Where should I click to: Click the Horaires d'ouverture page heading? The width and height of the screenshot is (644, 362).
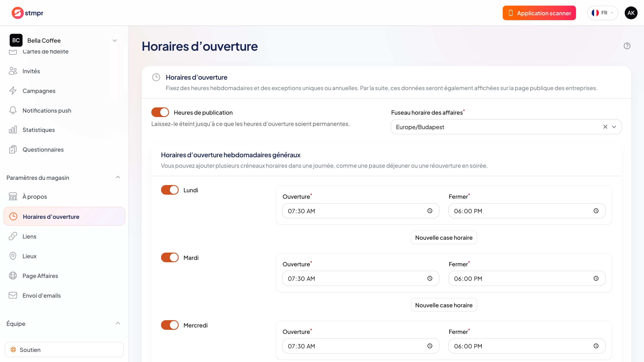point(200,46)
